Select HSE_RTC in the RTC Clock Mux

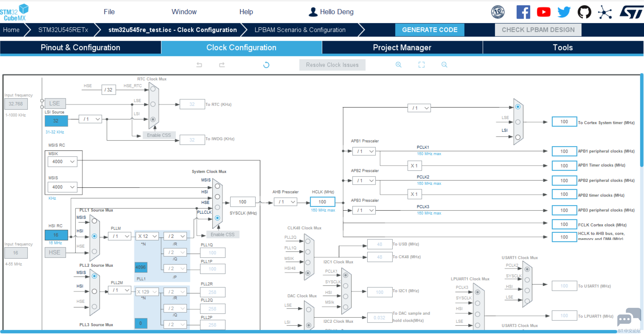click(x=153, y=89)
